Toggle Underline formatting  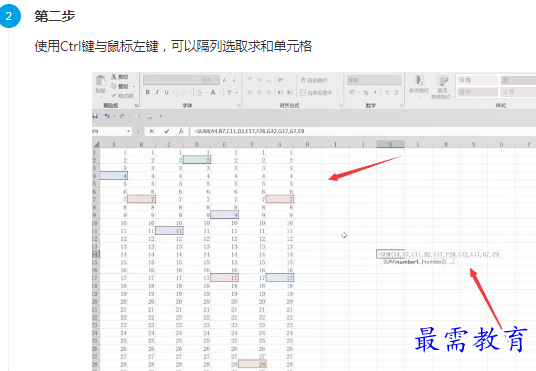[166, 92]
